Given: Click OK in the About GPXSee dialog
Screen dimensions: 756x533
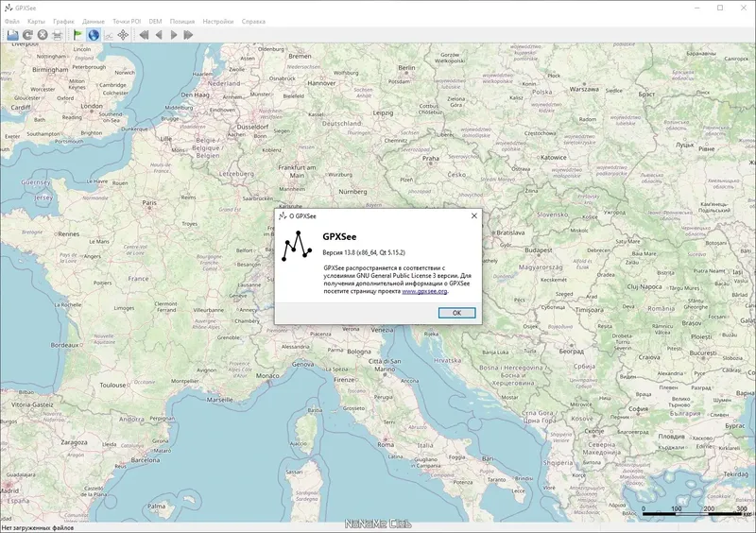Looking at the screenshot, I should (x=456, y=313).
